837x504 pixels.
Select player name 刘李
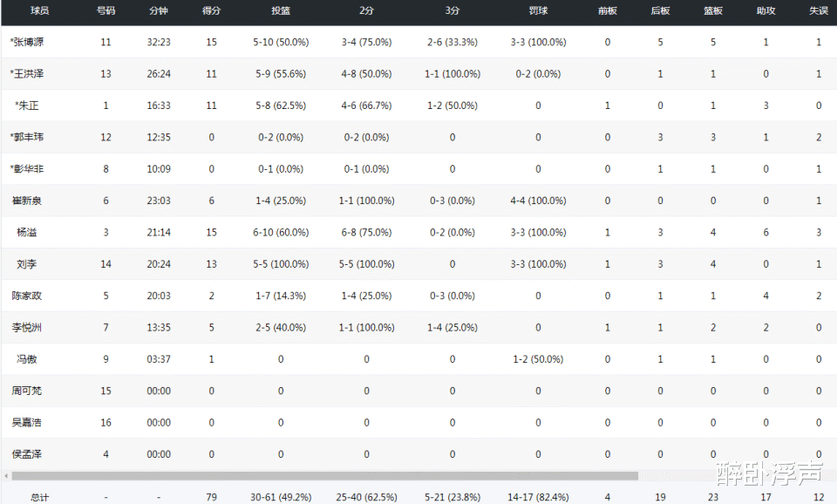pyautogui.click(x=27, y=263)
